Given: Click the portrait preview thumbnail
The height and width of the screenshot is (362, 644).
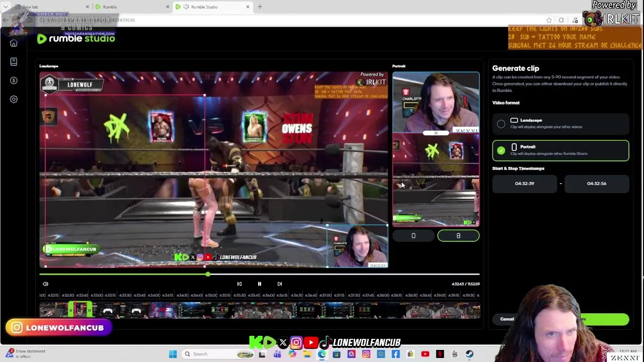Looking at the screenshot, I should [436, 149].
